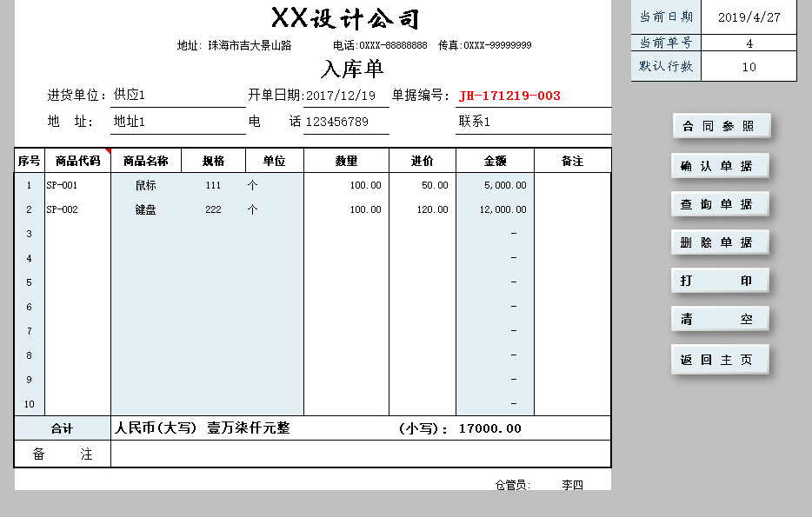Click the date field 2017/12/19
Image resolution: width=812 pixels, height=517 pixels.
[x=345, y=96]
